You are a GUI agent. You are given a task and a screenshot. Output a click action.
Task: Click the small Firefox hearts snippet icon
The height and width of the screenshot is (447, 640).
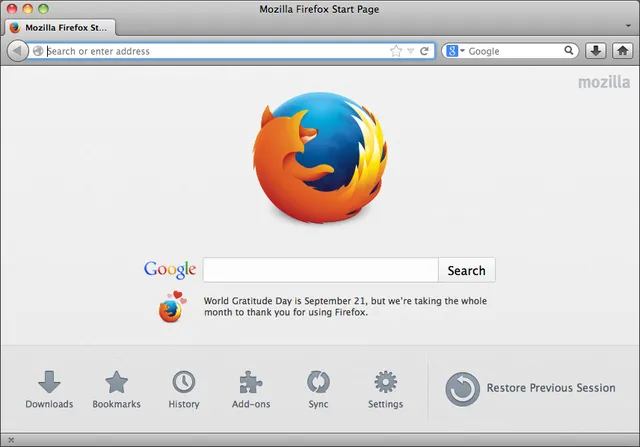tap(172, 307)
